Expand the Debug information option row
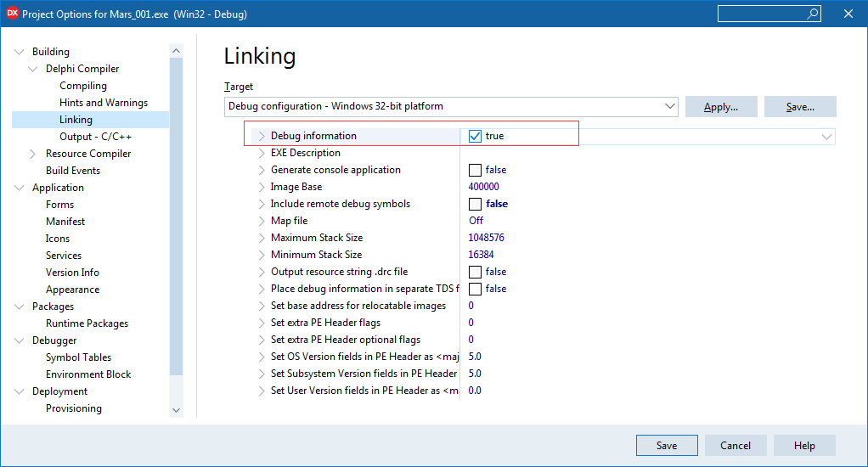Image resolution: width=868 pixels, height=467 pixels. coord(262,136)
